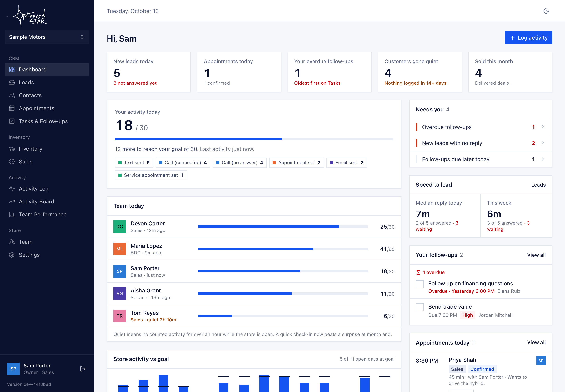Click the Tasks & Follow-ups check icon
Image resolution: width=565 pixels, height=392 pixels.
click(x=12, y=121)
